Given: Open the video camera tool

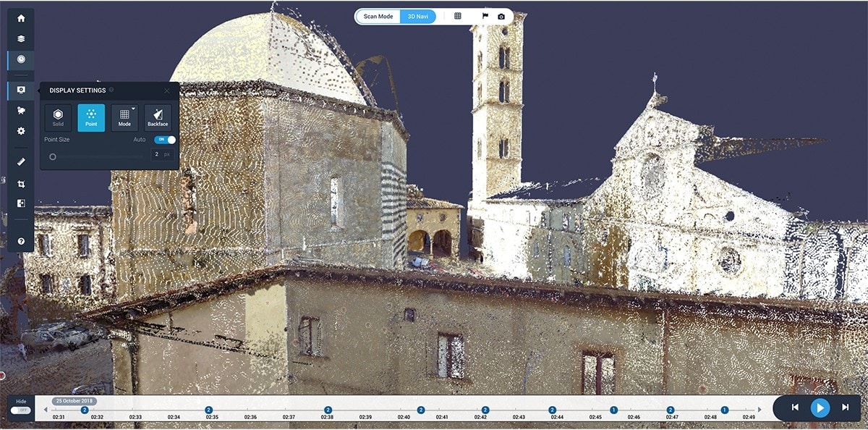Looking at the screenshot, I should pos(21,111).
